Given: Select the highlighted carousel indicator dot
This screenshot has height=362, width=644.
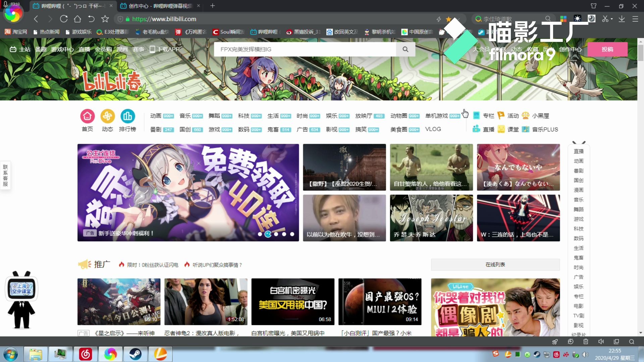Looking at the screenshot, I should click(x=268, y=234).
